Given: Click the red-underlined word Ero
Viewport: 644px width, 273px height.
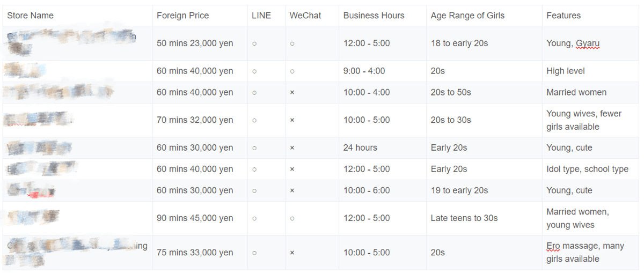Looking at the screenshot, I should point(553,246).
